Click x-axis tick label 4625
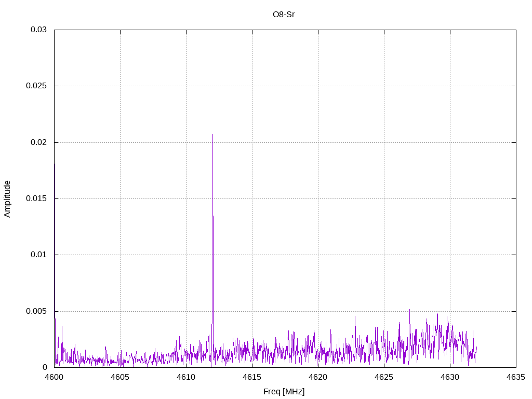Screen dimensions: 532x399 pyautogui.click(x=384, y=377)
